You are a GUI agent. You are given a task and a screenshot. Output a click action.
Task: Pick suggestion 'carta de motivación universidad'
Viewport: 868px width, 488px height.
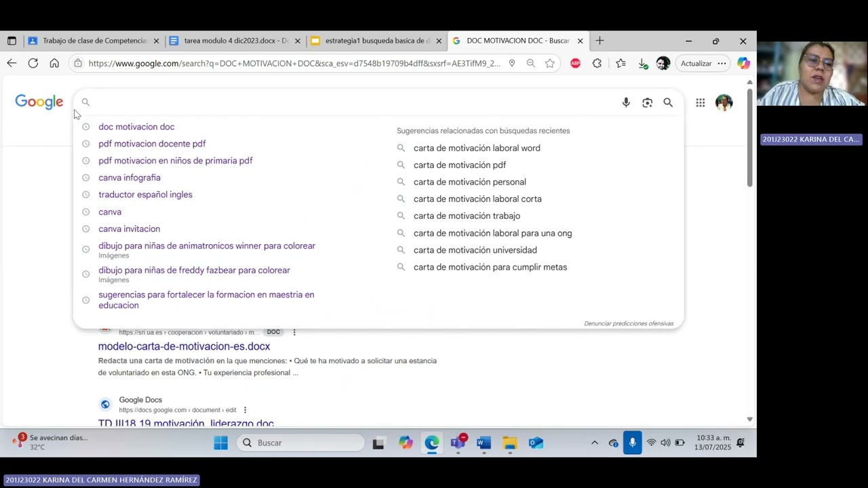(475, 250)
